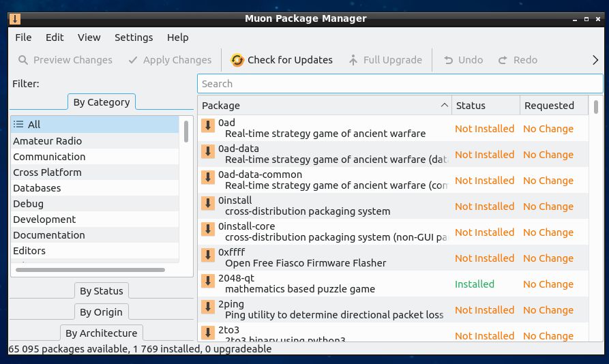Click the packages available status bar text
609x364 pixels.
click(140, 349)
